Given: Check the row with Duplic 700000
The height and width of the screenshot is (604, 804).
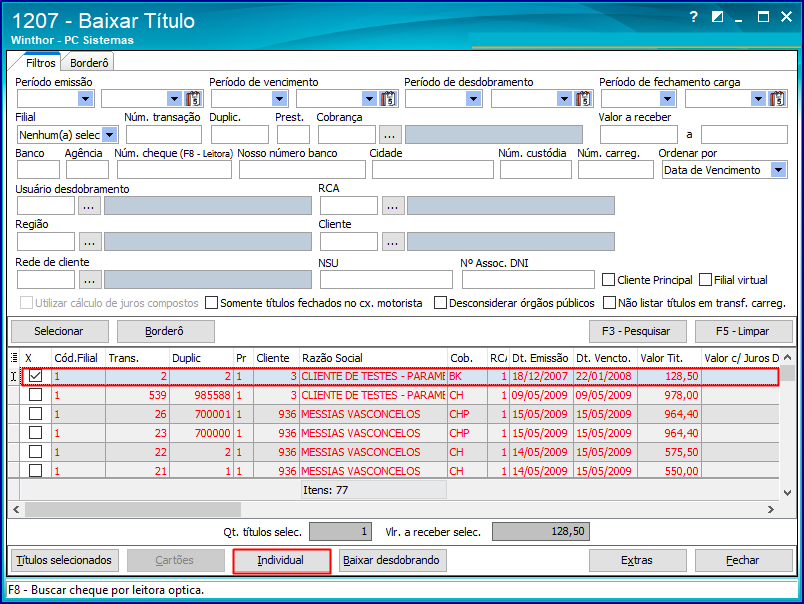Looking at the screenshot, I should (35, 433).
